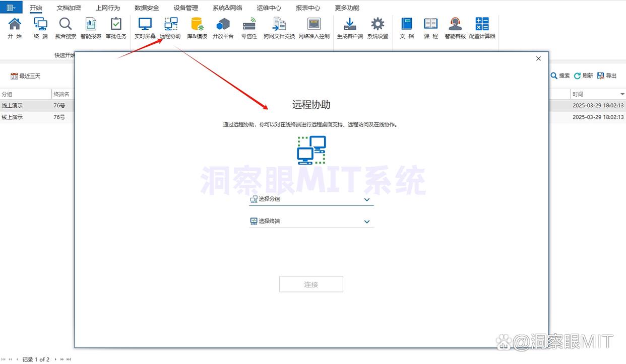
Task: Select first row timestamp 2025-03-29 18:02:13
Action: [x=598, y=106]
